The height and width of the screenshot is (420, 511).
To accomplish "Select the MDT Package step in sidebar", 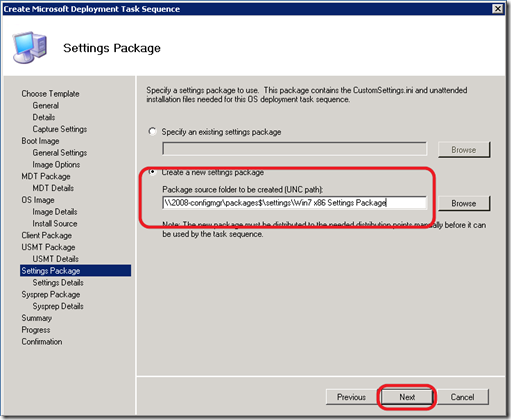I will pos(46,176).
